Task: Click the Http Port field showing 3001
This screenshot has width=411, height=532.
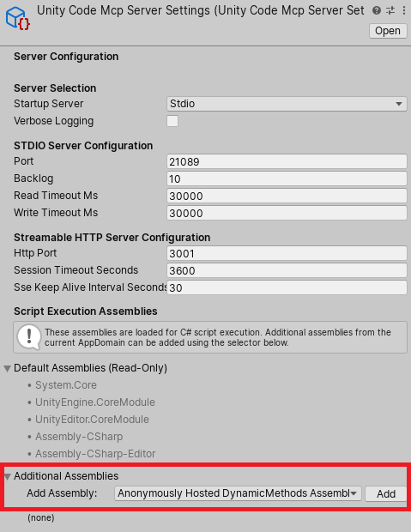Action: (x=287, y=253)
